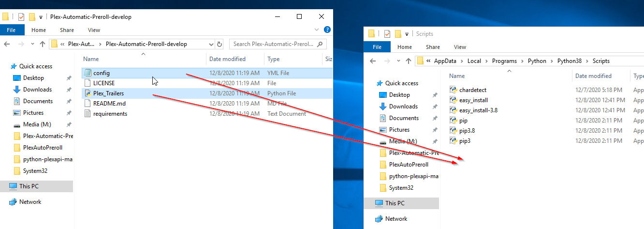The width and height of the screenshot is (644, 229).
Task: Click AppData breadcrumb in Scripts address bar
Action: (x=445, y=61)
